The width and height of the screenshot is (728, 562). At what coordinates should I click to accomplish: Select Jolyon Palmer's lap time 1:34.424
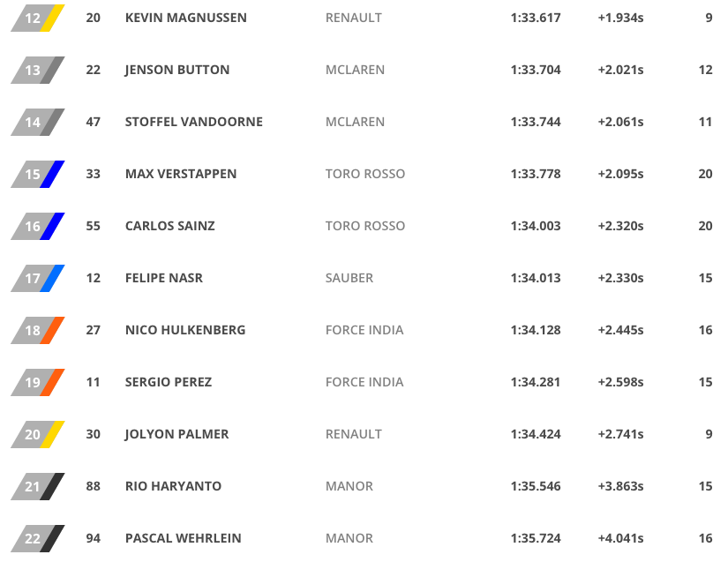coord(536,434)
